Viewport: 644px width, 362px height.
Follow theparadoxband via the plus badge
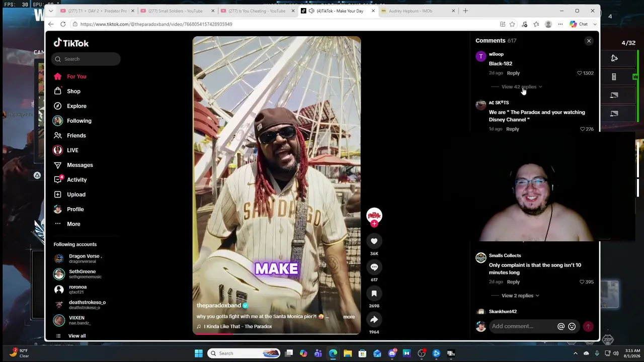coord(374,224)
